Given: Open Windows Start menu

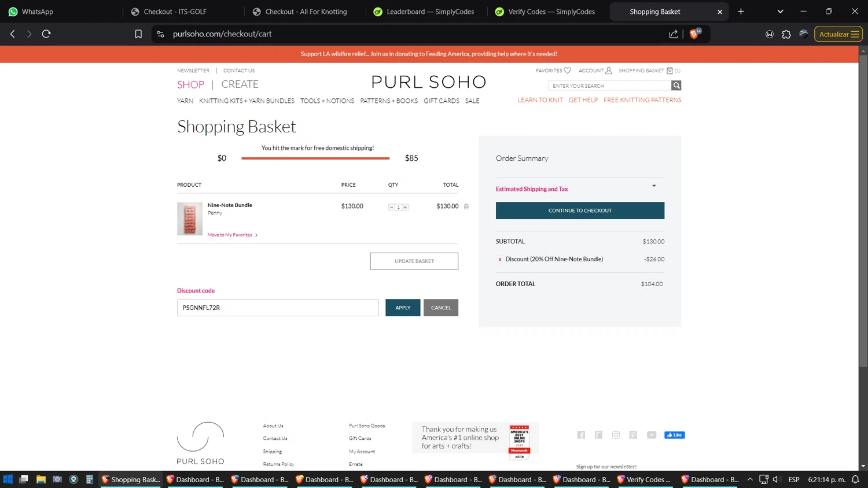Looking at the screenshot, I should [x=8, y=479].
